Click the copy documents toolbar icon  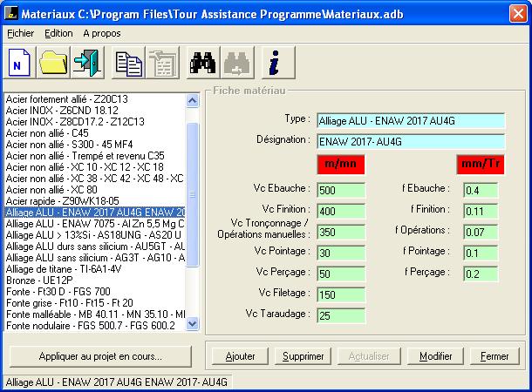click(x=129, y=63)
